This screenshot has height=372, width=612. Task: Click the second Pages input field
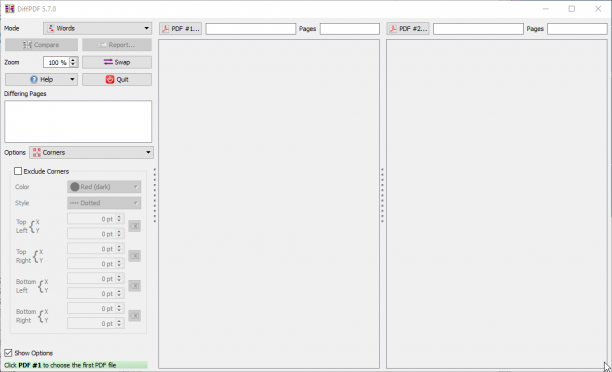(x=577, y=28)
